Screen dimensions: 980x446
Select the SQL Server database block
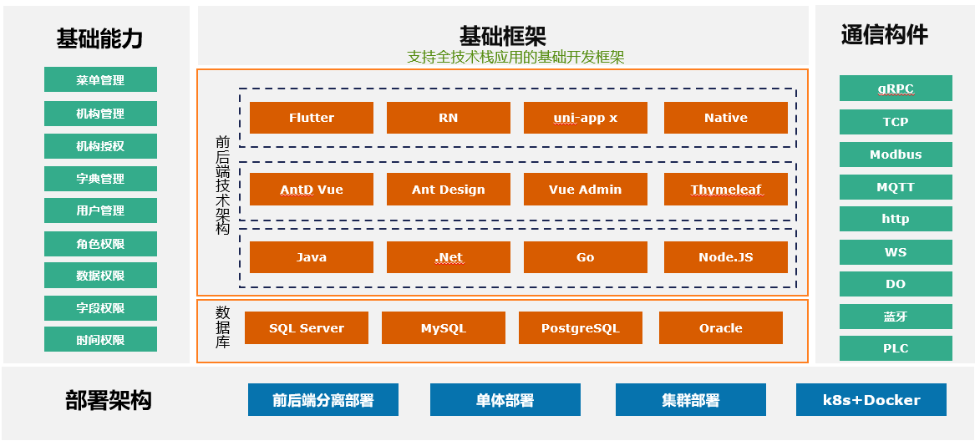(x=306, y=328)
